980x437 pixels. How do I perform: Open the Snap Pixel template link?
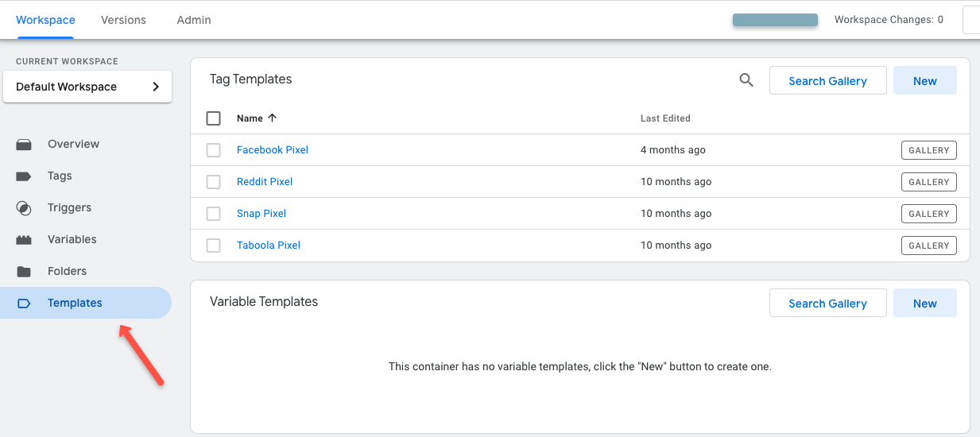[x=261, y=214]
